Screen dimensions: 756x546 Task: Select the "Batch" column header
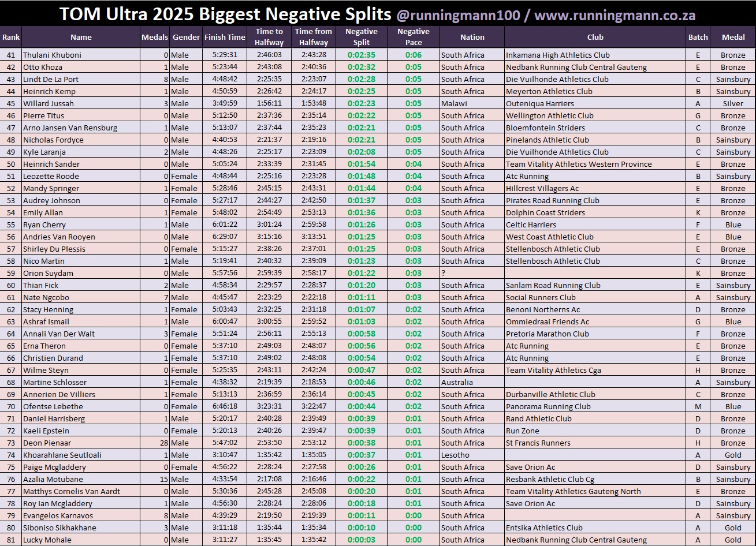coord(698,37)
